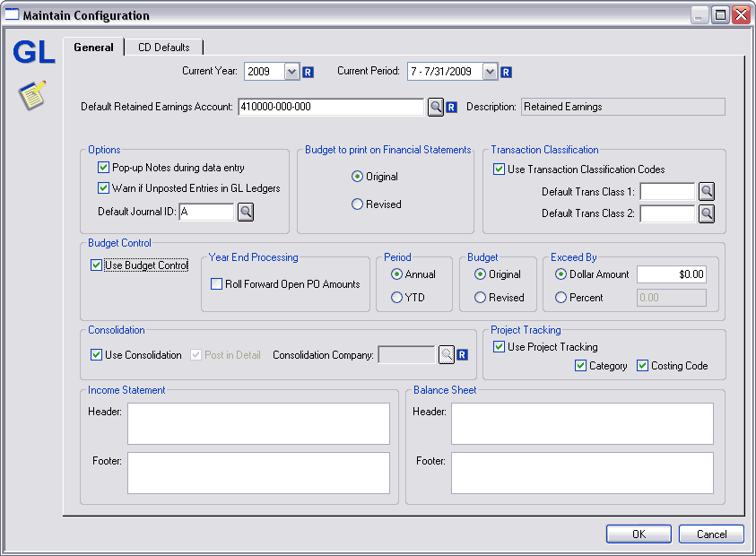Click the Default Trans Class 2 field
Screen dimensions: 756x556
coord(667,213)
